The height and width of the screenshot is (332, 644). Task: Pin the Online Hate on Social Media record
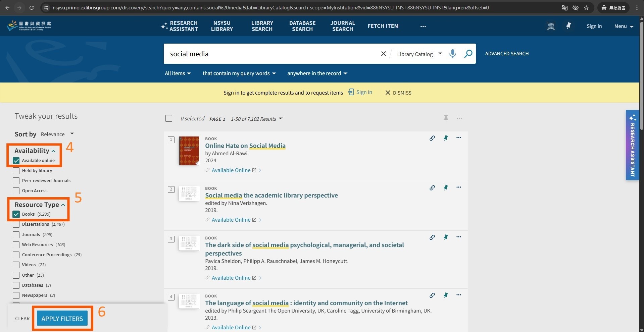446,138
